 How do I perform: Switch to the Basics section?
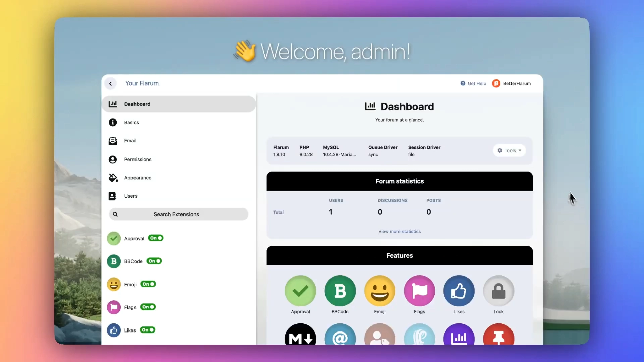(131, 122)
